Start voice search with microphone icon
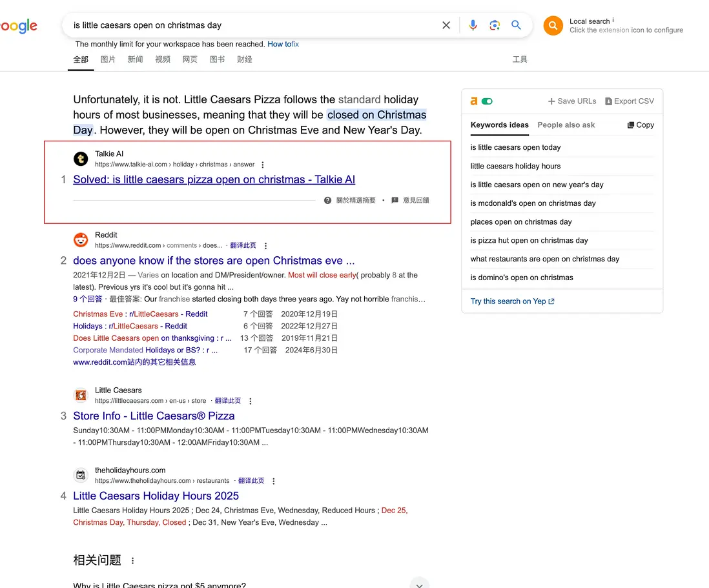Screen dimensions: 709x588 point(473,25)
